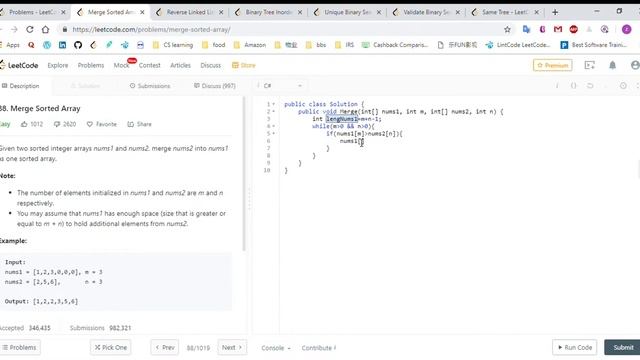The image size is (640, 360).
Task: Open the CS learning bookmark folder
Action: point(173,45)
